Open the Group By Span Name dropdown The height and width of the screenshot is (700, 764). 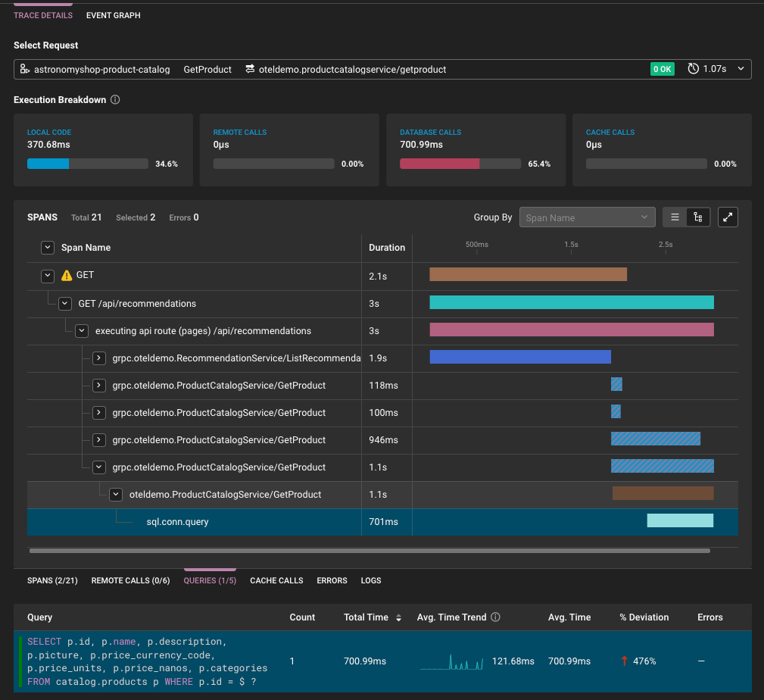(x=587, y=217)
